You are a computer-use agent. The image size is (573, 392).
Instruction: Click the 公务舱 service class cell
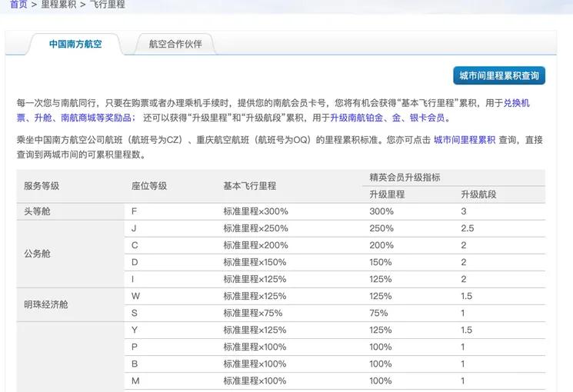[38, 254]
